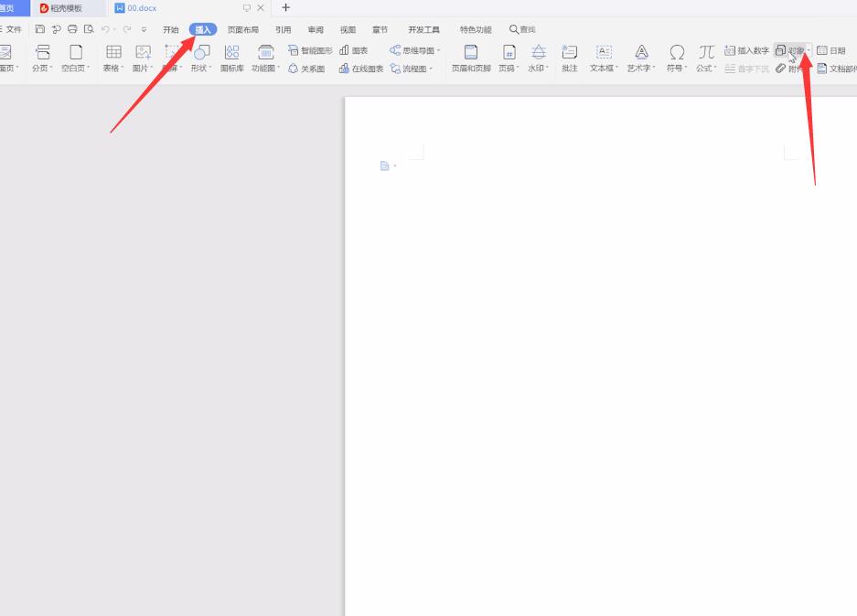Switch to the 页面布局 page layout tab
The width and height of the screenshot is (857, 616).
(243, 29)
